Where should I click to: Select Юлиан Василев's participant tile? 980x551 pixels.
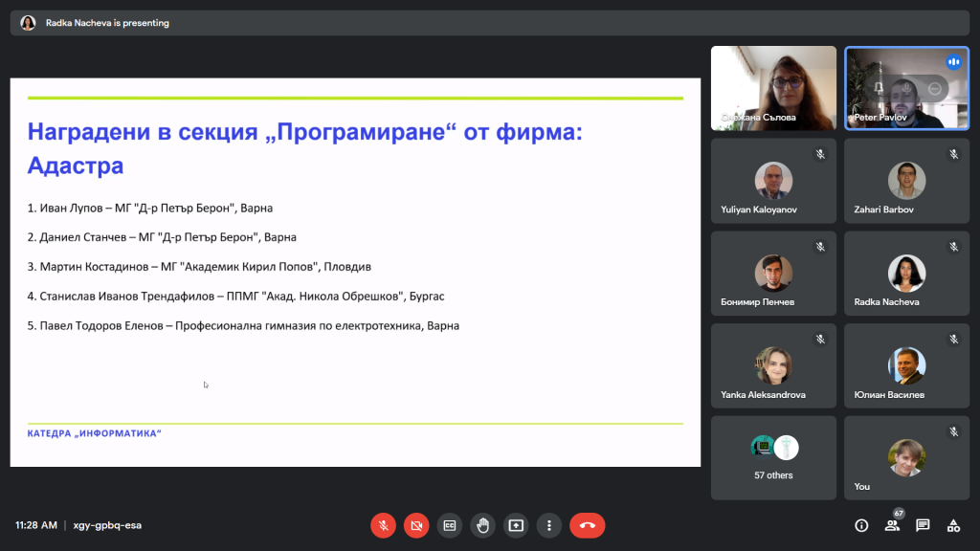907,366
